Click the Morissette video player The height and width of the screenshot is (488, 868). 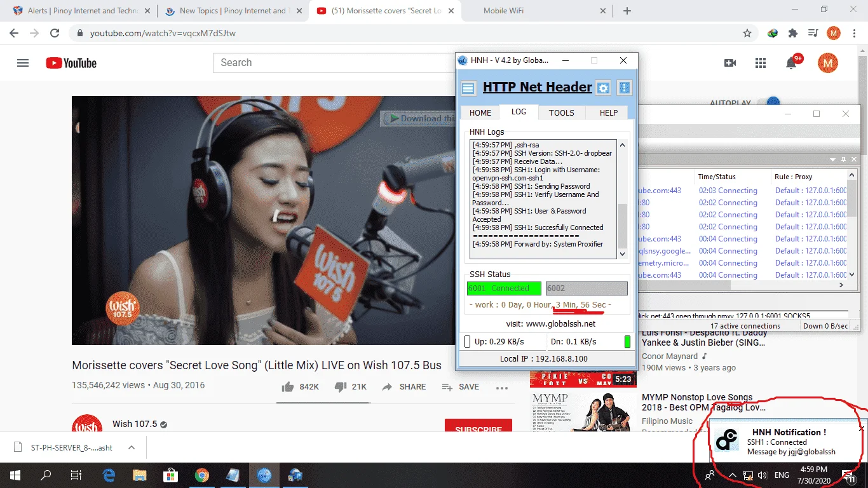point(263,220)
